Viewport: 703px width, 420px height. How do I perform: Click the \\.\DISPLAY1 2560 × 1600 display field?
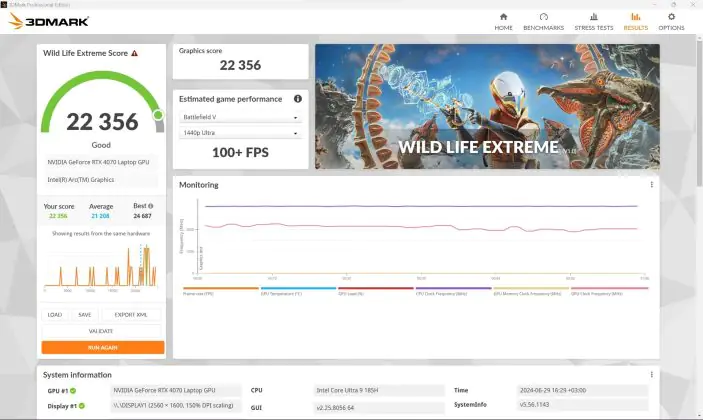176,405
